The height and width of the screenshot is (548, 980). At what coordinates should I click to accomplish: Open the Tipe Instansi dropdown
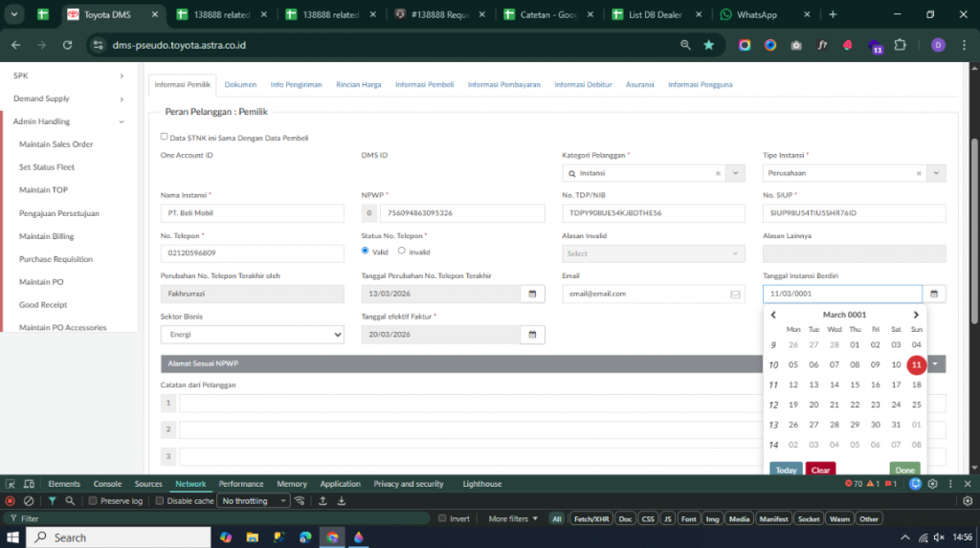click(x=935, y=173)
